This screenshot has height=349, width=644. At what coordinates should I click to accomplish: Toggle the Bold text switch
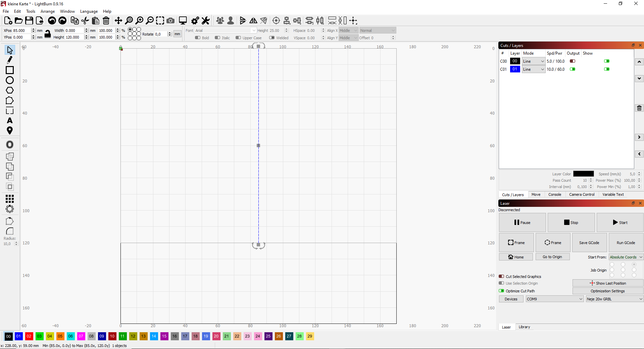[x=198, y=38]
